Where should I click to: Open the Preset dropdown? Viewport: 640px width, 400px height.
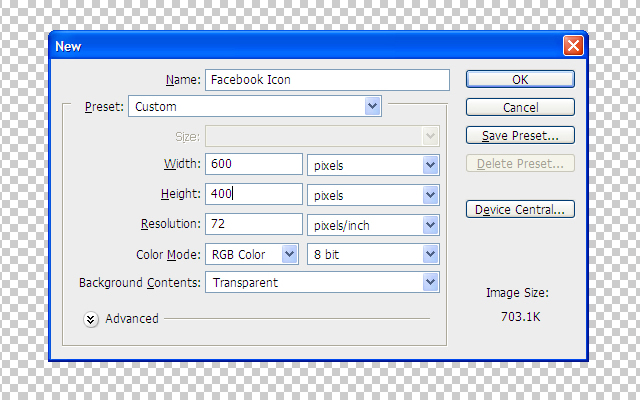coord(255,106)
